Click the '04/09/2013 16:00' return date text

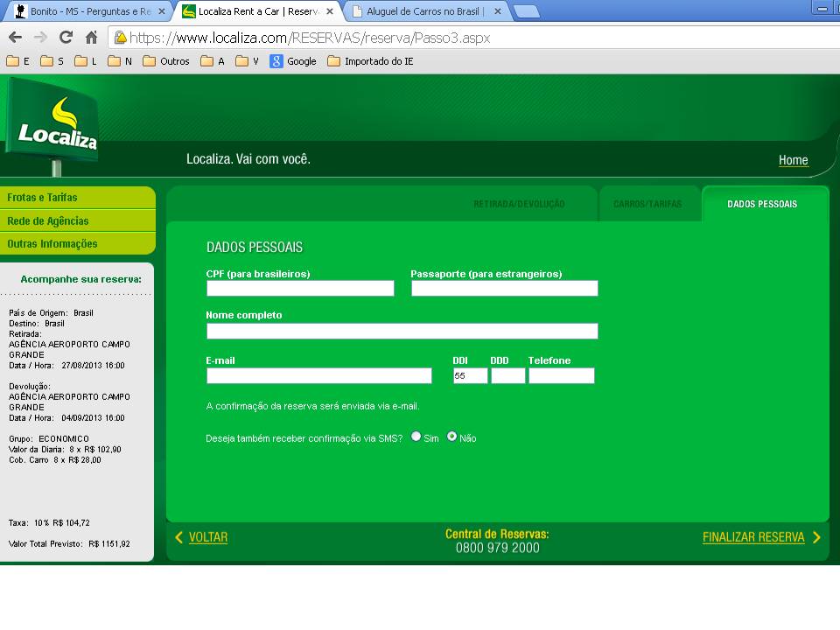pyautogui.click(x=94, y=418)
